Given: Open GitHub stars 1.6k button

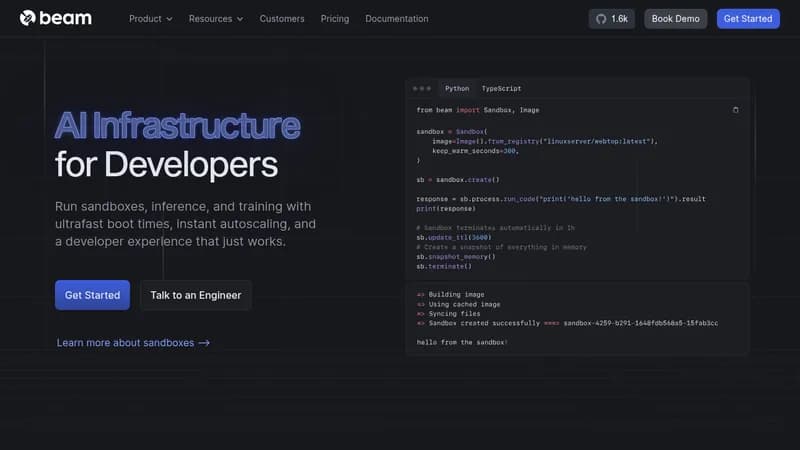Looking at the screenshot, I should coord(612,19).
